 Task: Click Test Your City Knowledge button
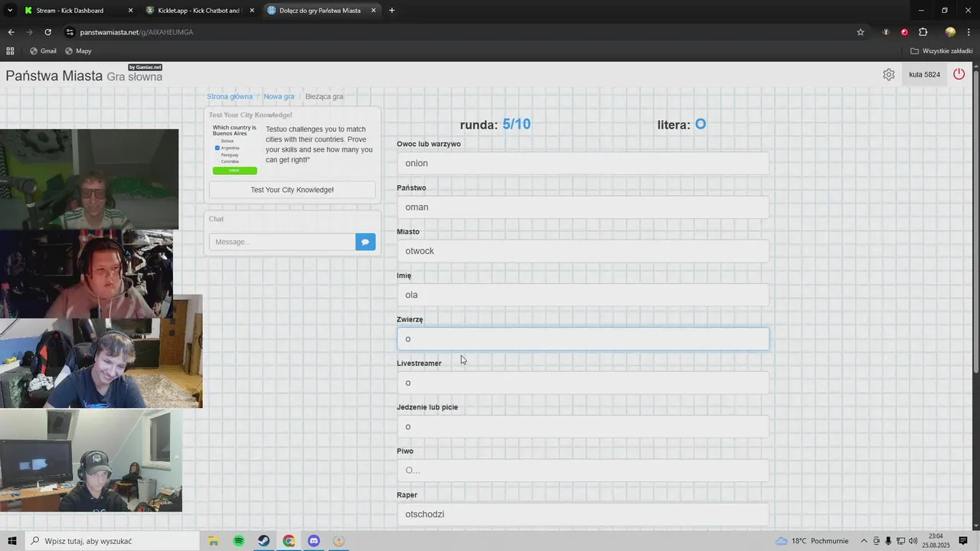[x=292, y=190]
